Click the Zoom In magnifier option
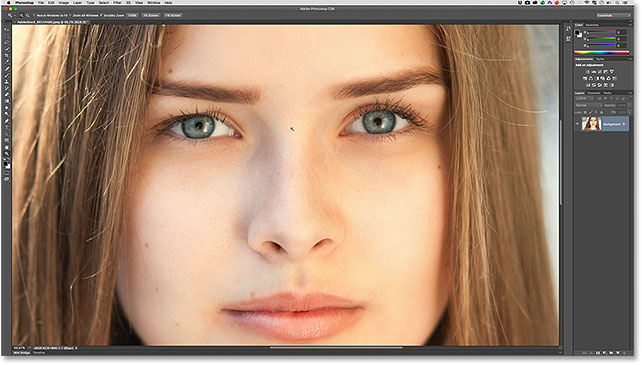The image size is (642, 365). [22, 15]
